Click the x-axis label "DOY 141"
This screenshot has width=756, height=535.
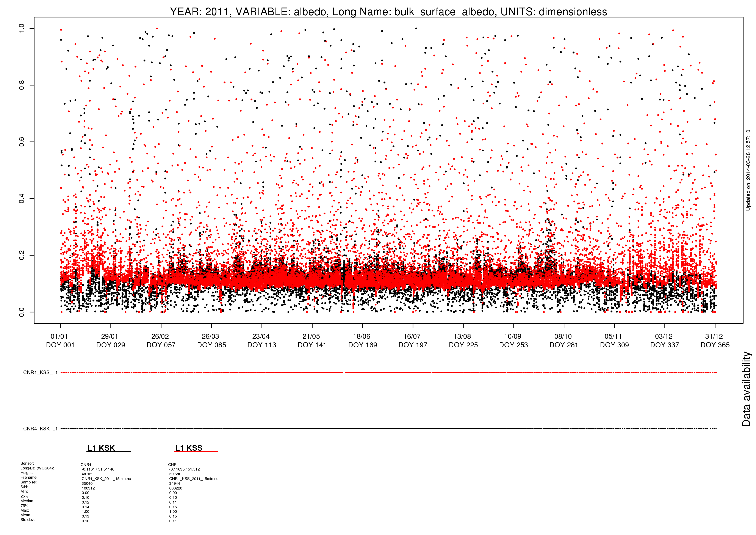[312, 345]
